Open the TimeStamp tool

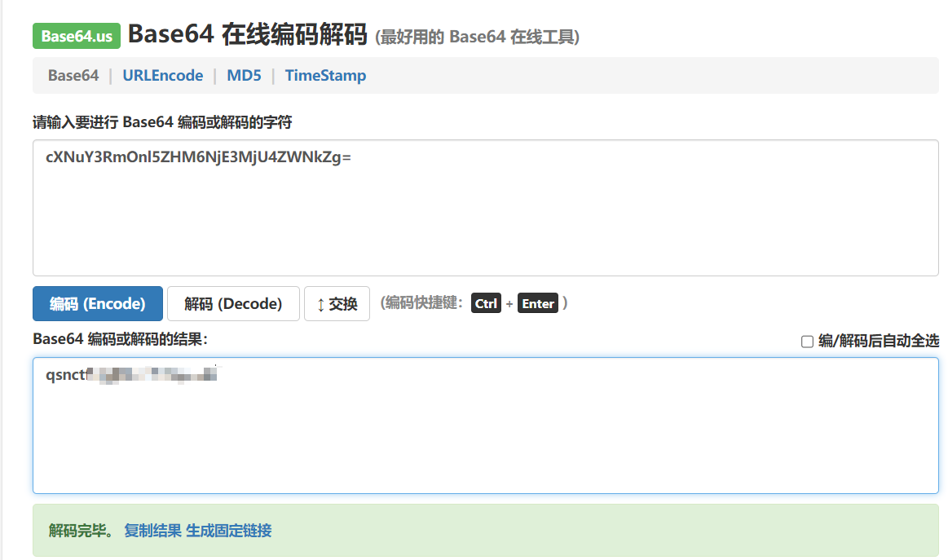tap(325, 75)
